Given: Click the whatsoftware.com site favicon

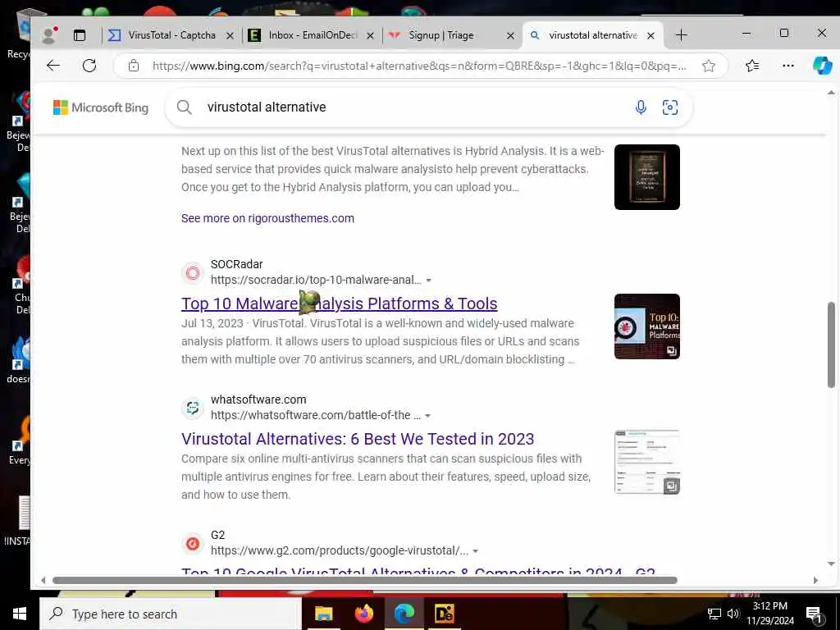Looking at the screenshot, I should pos(192,409).
